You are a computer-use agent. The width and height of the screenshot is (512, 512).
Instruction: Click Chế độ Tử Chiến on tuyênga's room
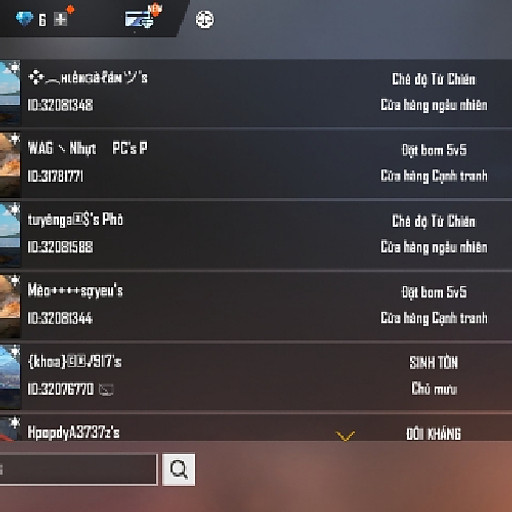point(433,221)
